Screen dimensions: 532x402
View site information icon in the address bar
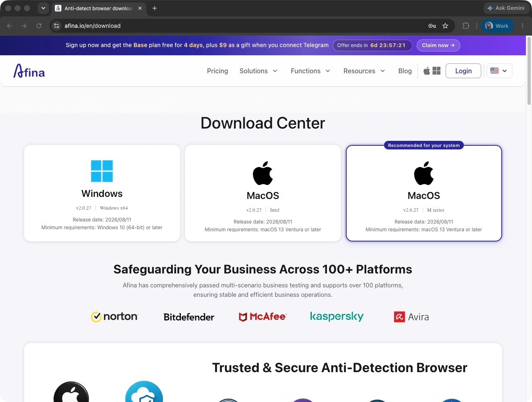click(x=56, y=26)
